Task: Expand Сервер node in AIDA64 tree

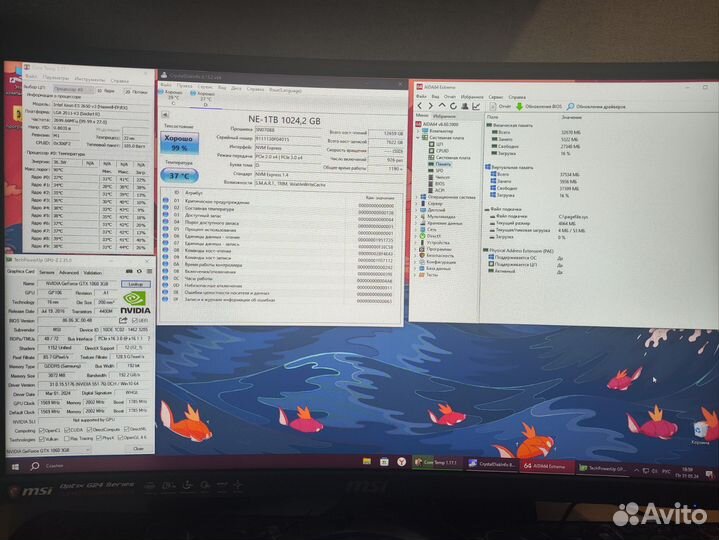Action: coord(417,204)
